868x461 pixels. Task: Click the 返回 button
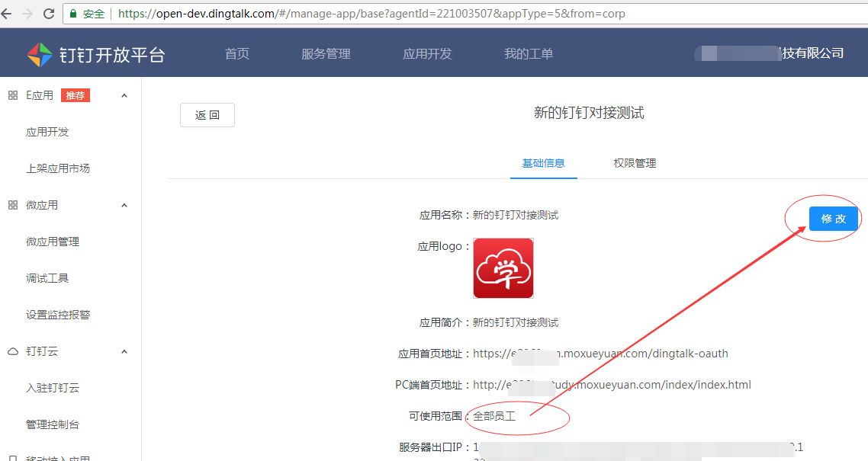(x=207, y=115)
